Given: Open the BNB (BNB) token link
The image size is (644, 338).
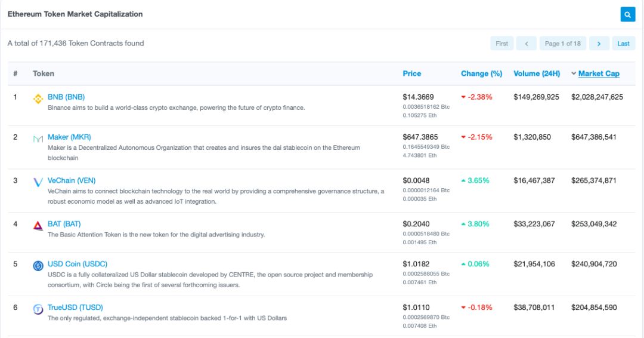Looking at the screenshot, I should click(66, 97).
